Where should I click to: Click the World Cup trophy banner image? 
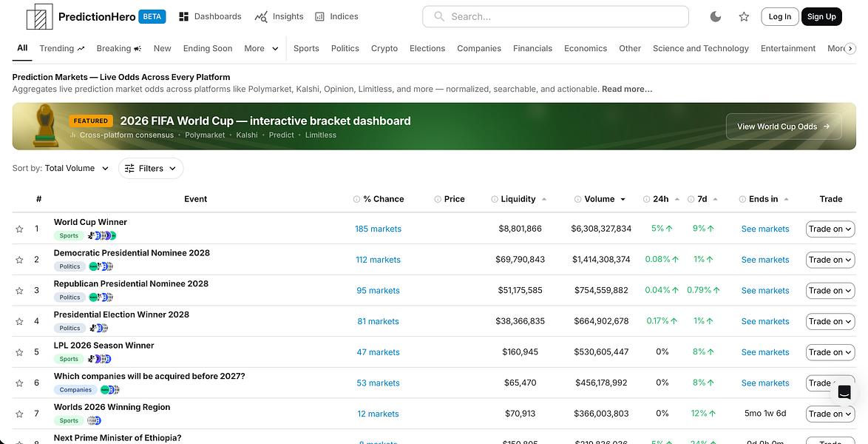[45, 127]
